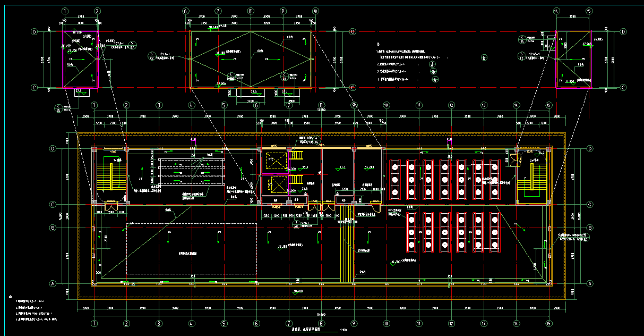Click grid bubble 8 in the bottom axis row
The width and height of the screenshot is (644, 336).
click(x=322, y=323)
